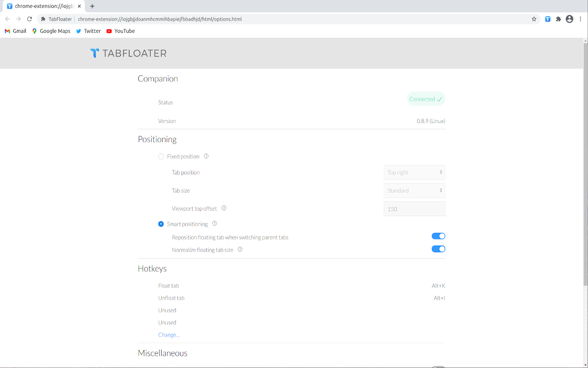Image resolution: width=588 pixels, height=368 pixels.
Task: Click the help icon beside Normalize floating tab size
Action: [x=240, y=249]
